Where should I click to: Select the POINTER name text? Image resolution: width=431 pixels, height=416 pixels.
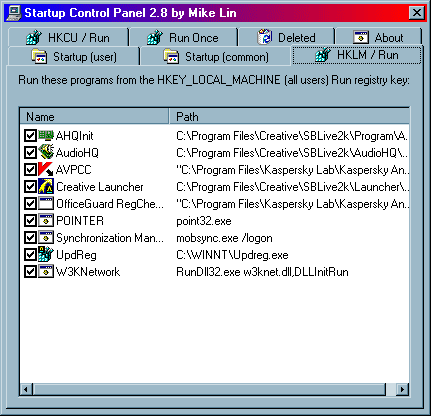(x=80, y=221)
